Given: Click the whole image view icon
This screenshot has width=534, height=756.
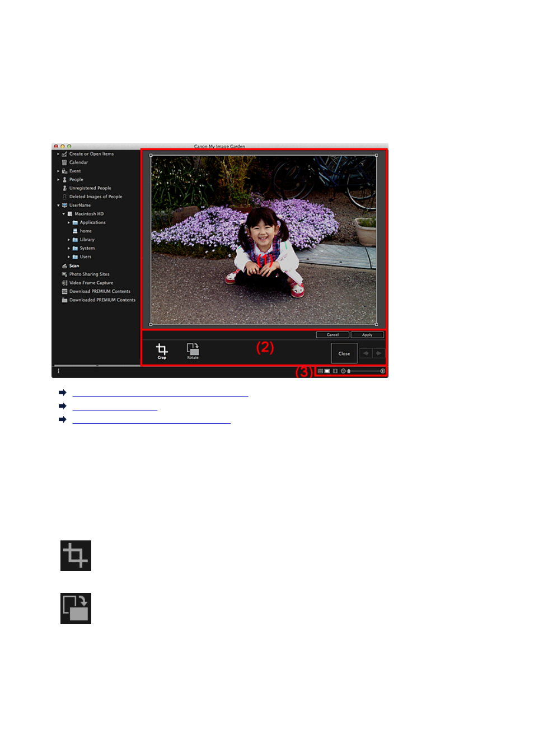Looking at the screenshot, I should 335,371.
